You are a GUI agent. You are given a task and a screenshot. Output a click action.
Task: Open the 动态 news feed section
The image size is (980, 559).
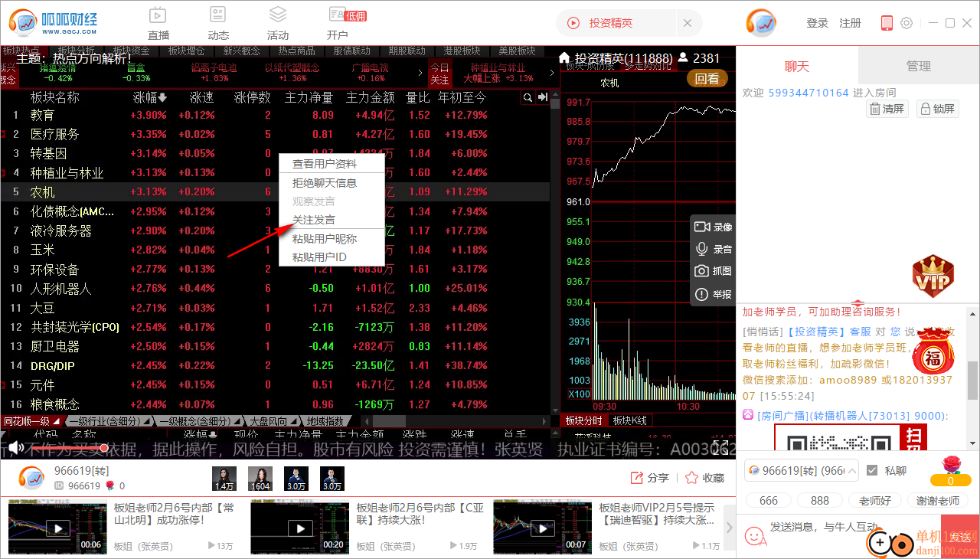pyautogui.click(x=218, y=23)
